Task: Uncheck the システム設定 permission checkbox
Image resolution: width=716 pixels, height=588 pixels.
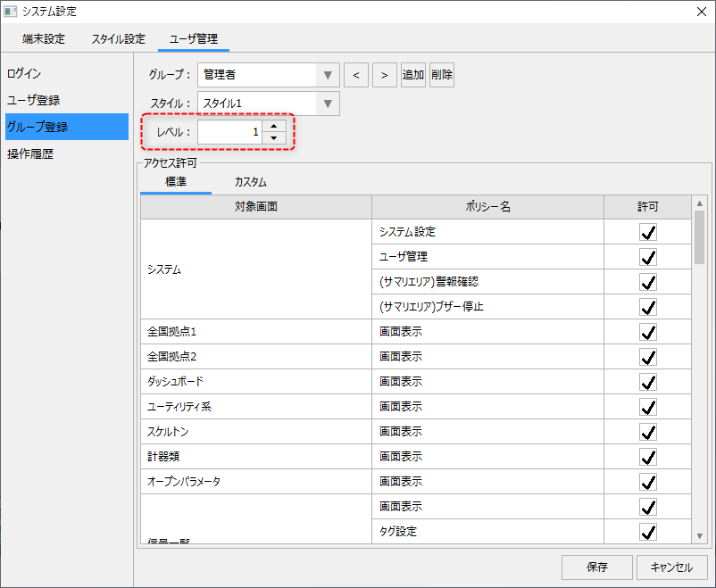Action: point(648,232)
